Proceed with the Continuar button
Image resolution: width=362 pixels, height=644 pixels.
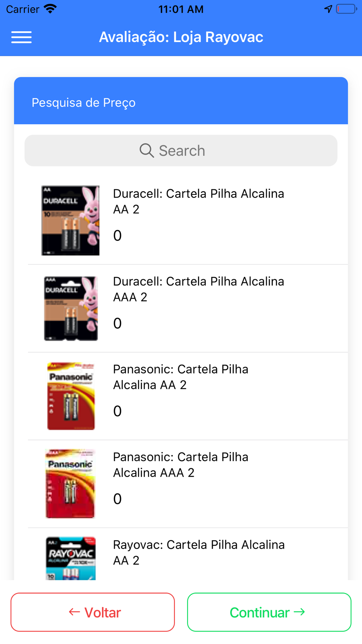269,612
